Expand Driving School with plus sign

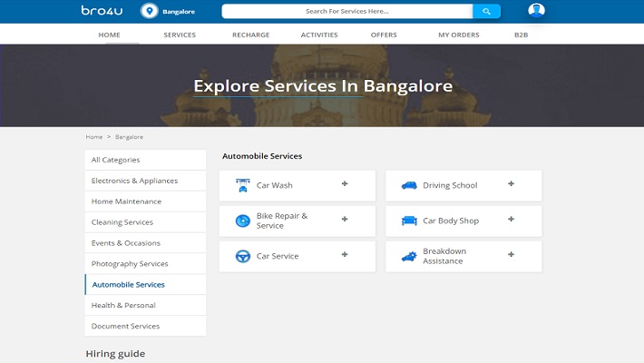(511, 184)
